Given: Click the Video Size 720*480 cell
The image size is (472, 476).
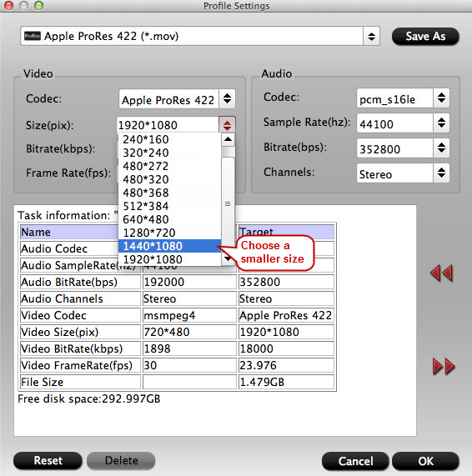Looking at the screenshot, I should pyautogui.click(x=189, y=332).
